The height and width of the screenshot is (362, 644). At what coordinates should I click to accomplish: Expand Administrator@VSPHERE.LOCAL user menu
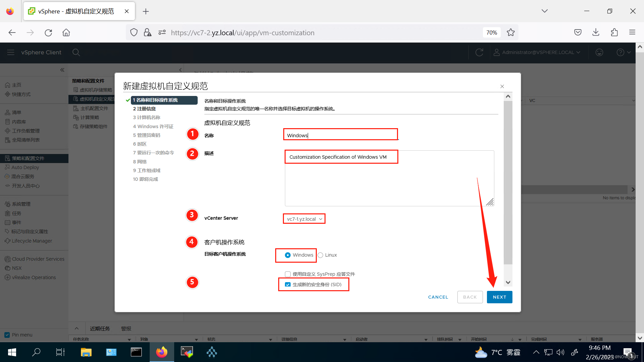click(x=537, y=52)
